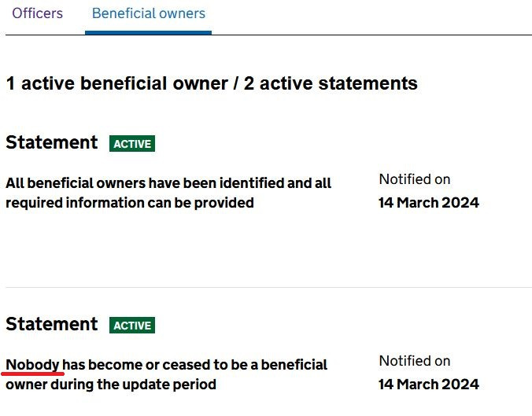The width and height of the screenshot is (532, 416).
Task: Click the red underline beneath 'Nobody'
Action: pyautogui.click(x=33, y=374)
